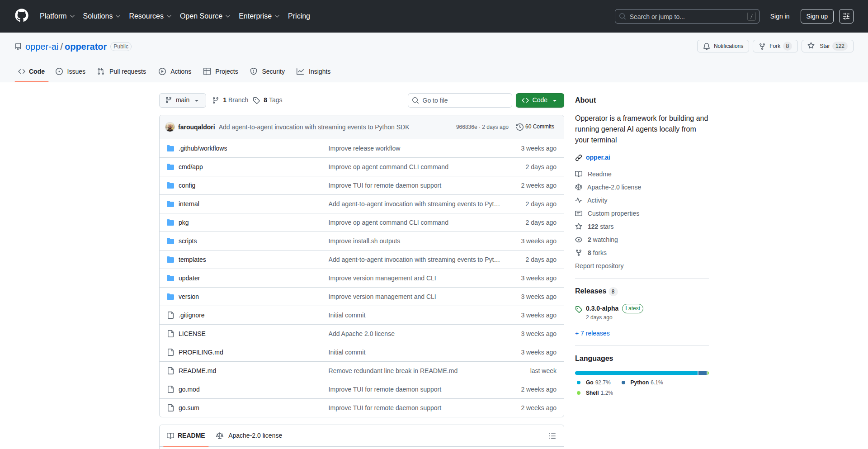Open the green Code dropdown
Viewport: 868px width, 449px height.
539,100
